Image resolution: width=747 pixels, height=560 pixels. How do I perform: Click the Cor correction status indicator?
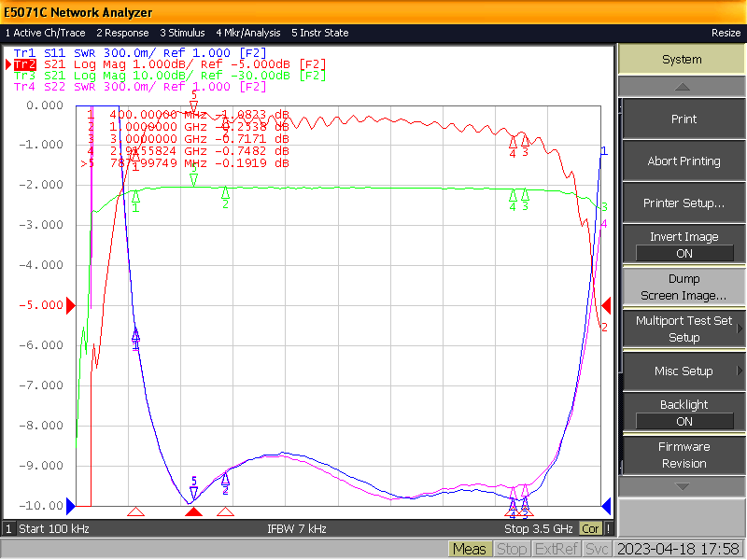point(590,529)
